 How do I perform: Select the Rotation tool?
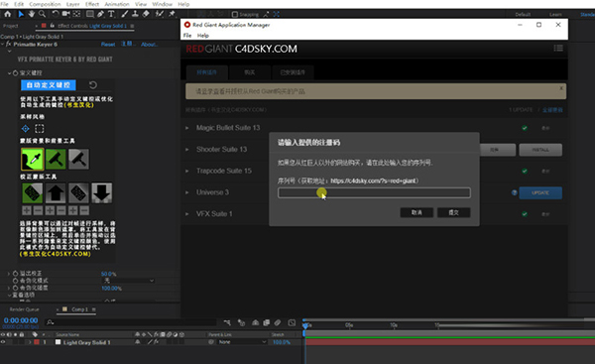tap(56, 14)
